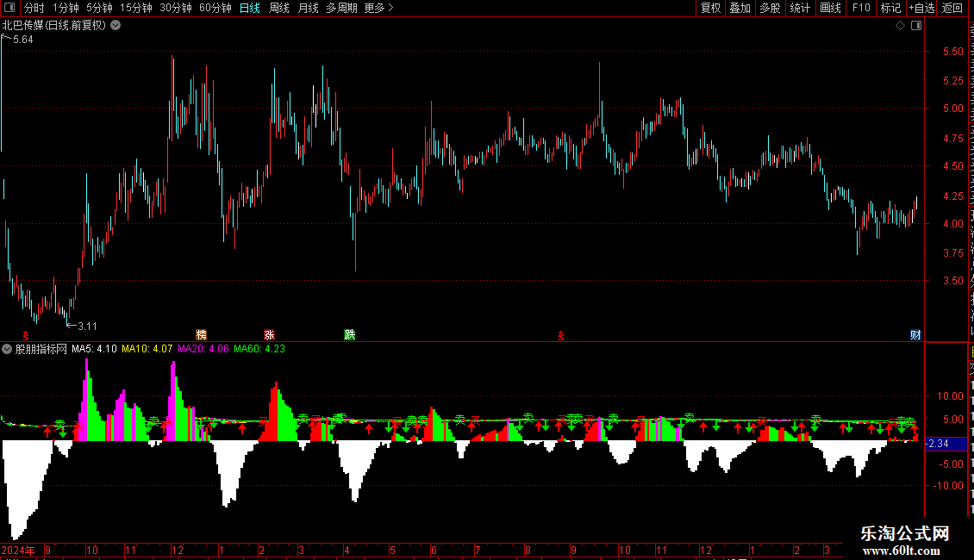
Task: Open the 画线 drawing tools
Action: (x=830, y=8)
